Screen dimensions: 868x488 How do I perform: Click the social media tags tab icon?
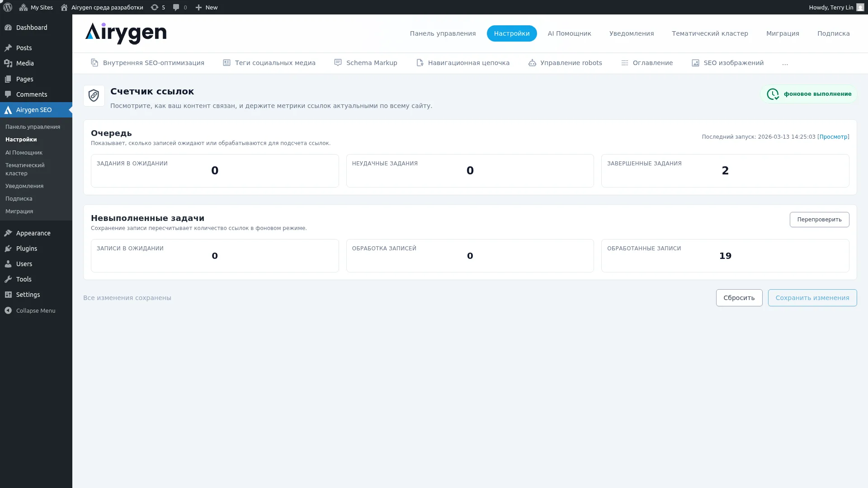pyautogui.click(x=226, y=63)
